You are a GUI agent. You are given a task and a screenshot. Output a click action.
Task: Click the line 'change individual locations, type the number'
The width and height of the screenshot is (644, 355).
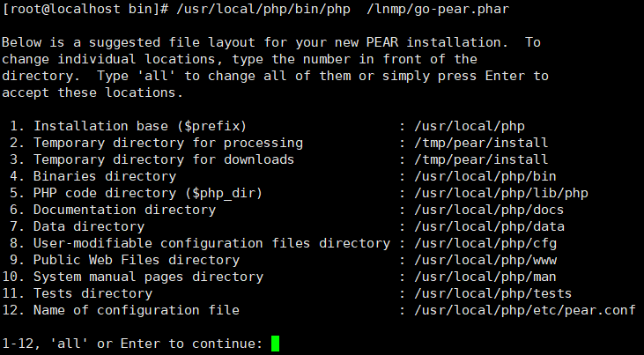click(240, 59)
